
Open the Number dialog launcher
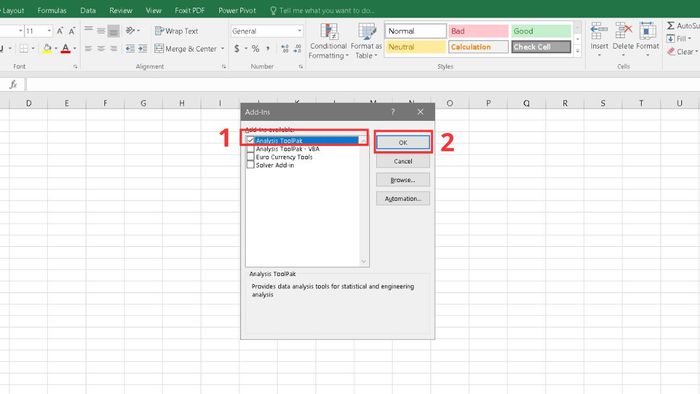click(x=301, y=66)
